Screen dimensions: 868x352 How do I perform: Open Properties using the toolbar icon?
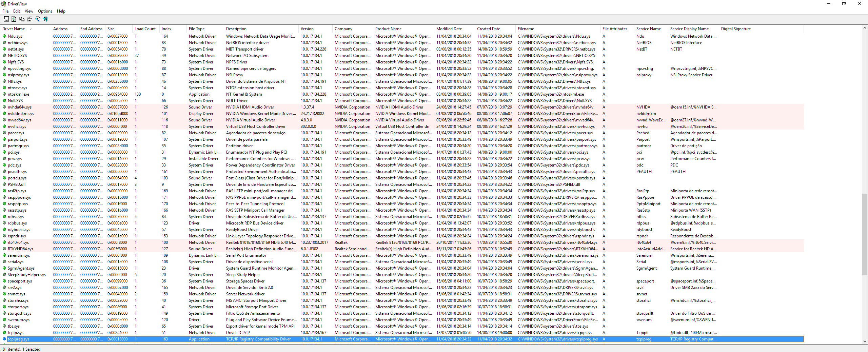(x=29, y=19)
